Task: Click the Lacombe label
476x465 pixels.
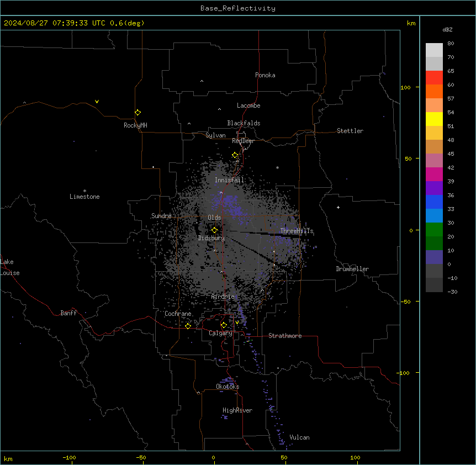Action: (248, 105)
